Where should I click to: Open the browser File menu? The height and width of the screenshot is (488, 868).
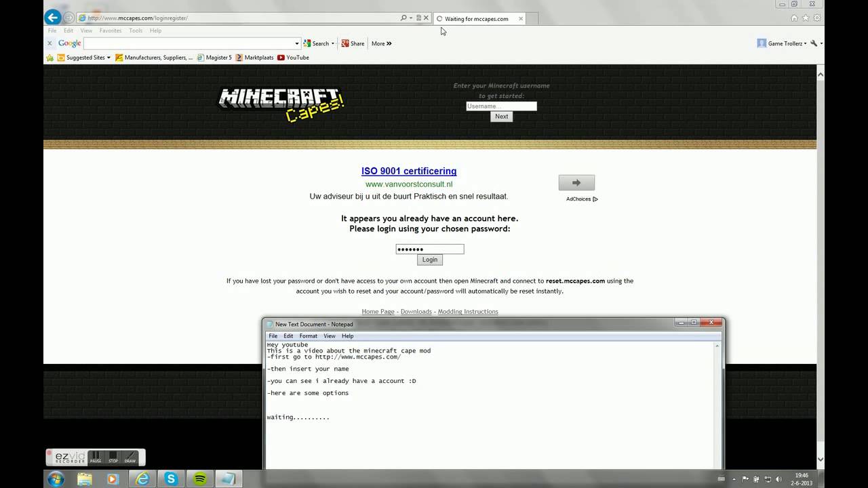(x=52, y=30)
